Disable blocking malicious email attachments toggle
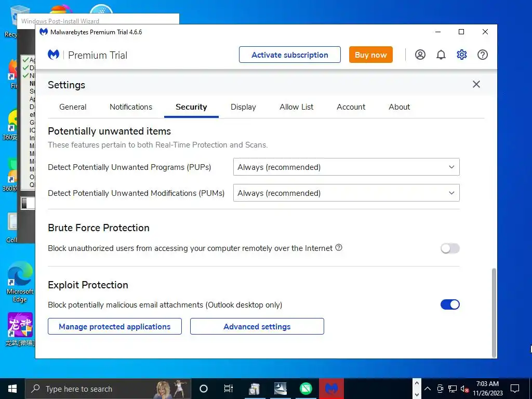The image size is (532, 399). (x=450, y=304)
